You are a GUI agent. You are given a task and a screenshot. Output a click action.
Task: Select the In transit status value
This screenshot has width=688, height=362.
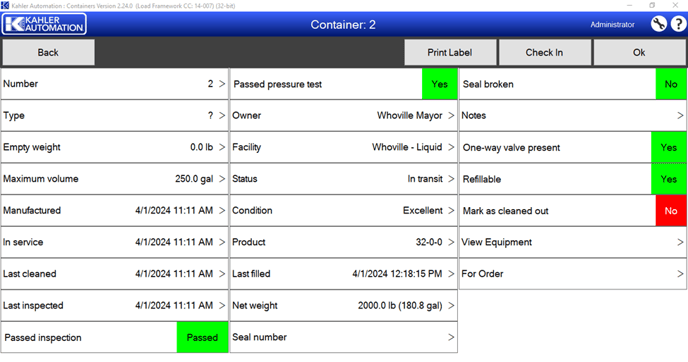pyautogui.click(x=425, y=179)
